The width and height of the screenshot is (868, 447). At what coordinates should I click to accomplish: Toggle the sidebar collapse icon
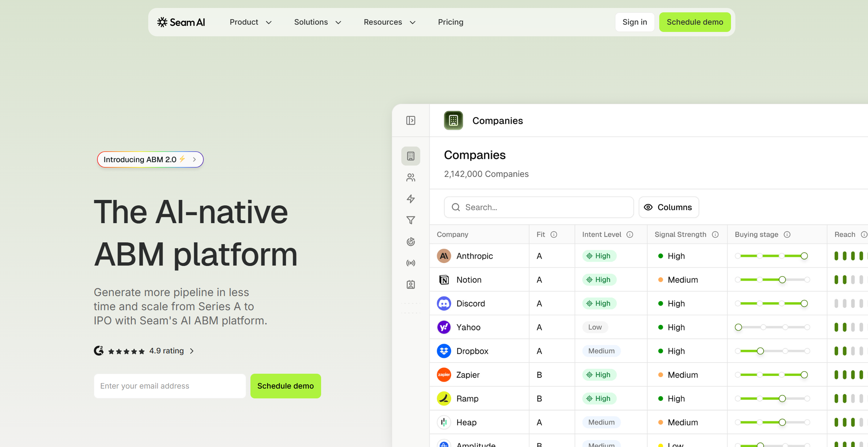tap(411, 120)
